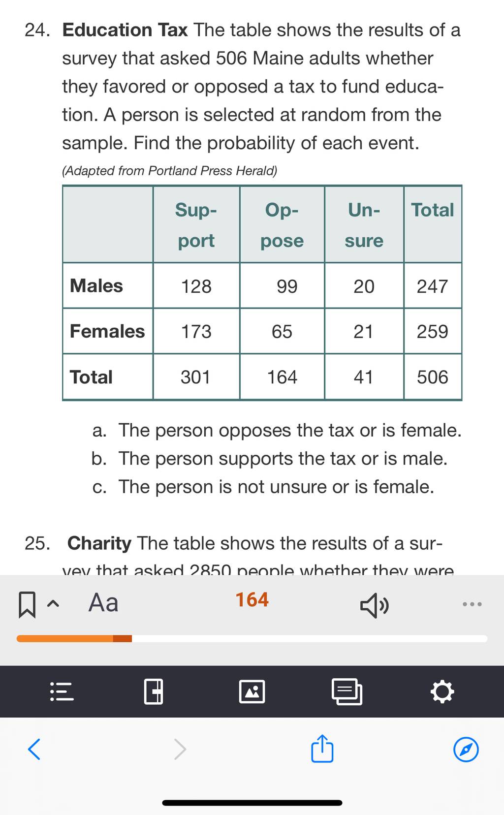Open the three-dot more options menu

tap(472, 604)
